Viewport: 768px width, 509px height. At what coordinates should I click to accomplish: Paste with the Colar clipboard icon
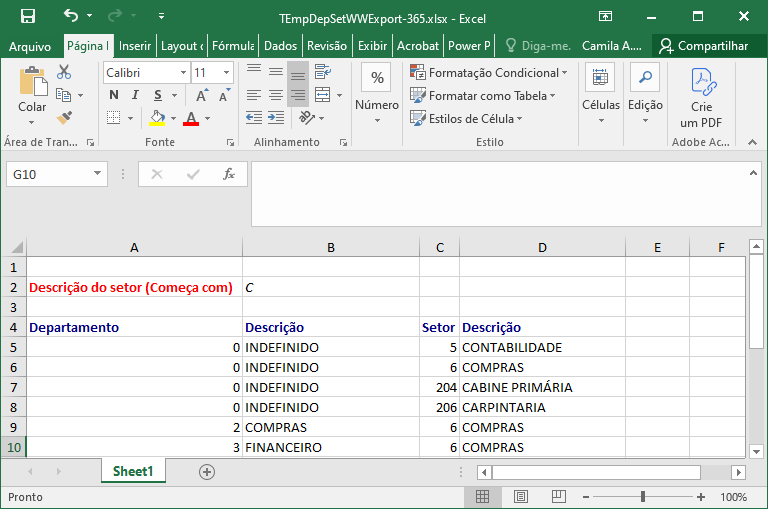click(32, 81)
